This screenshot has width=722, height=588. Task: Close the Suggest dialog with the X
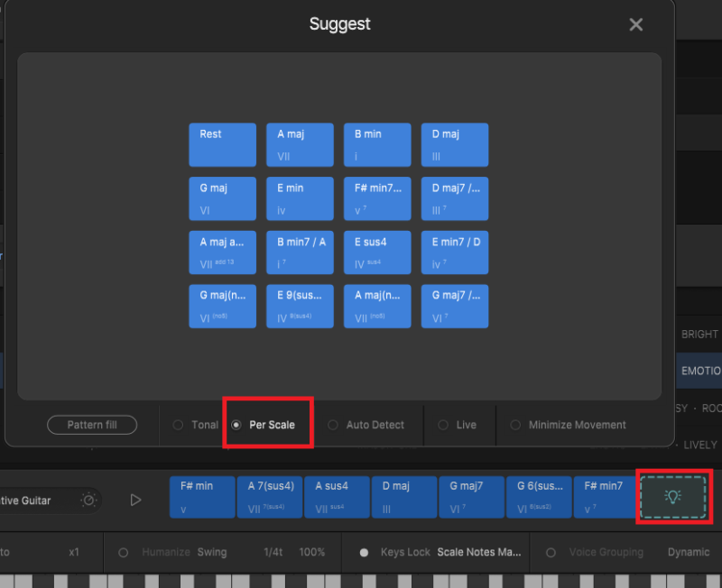pos(636,24)
